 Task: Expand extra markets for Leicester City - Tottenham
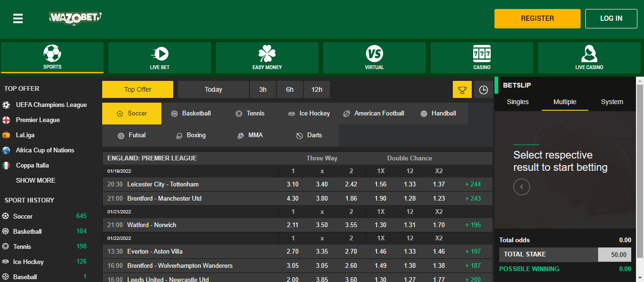click(x=473, y=184)
